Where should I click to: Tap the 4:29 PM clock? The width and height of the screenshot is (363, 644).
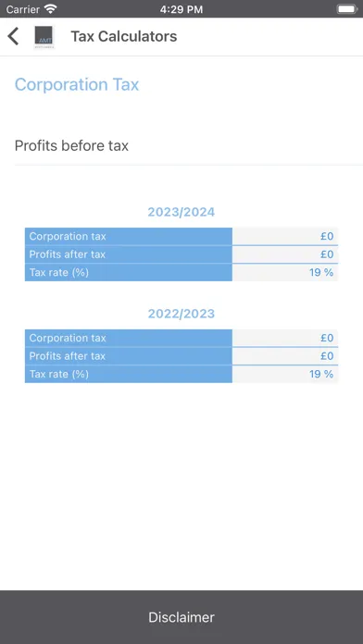(181, 9)
